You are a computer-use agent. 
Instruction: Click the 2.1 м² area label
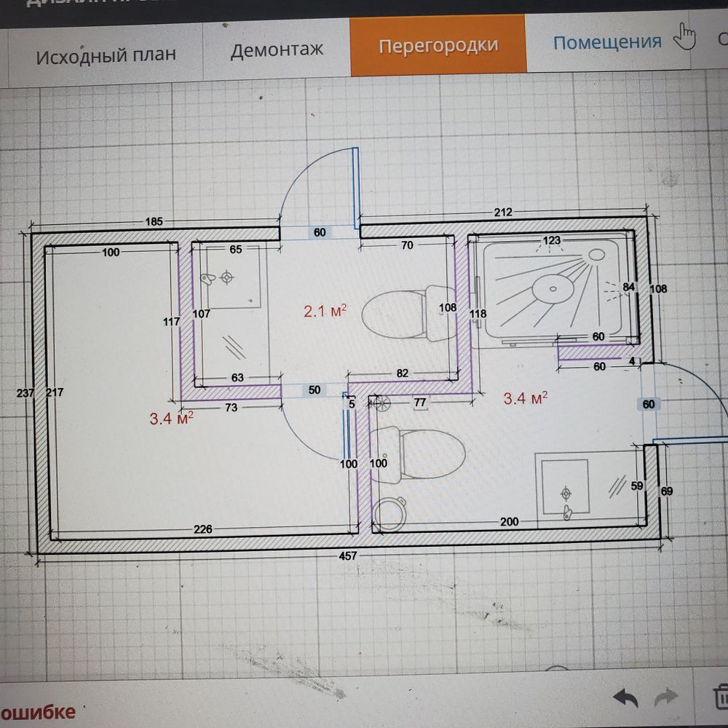click(325, 312)
